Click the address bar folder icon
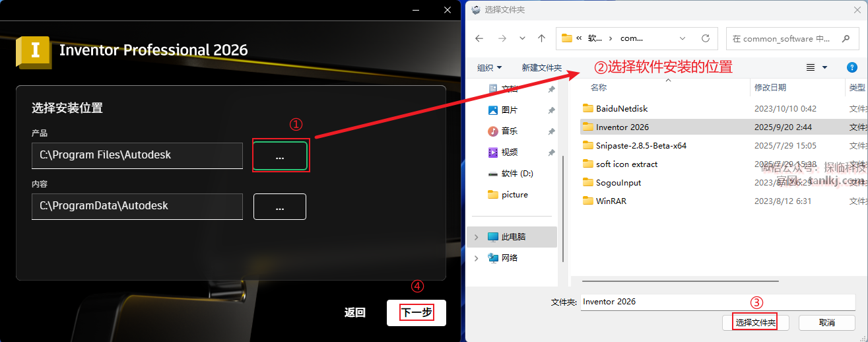 tap(566, 38)
